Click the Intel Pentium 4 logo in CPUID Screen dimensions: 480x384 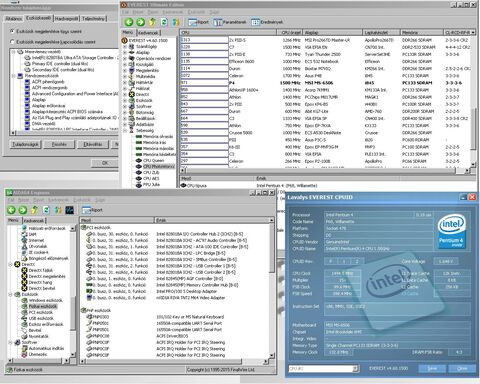pos(452,231)
